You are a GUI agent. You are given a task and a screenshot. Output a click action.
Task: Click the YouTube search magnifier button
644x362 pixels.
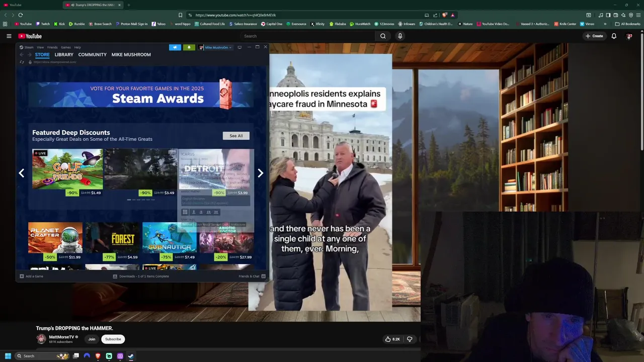point(383,36)
